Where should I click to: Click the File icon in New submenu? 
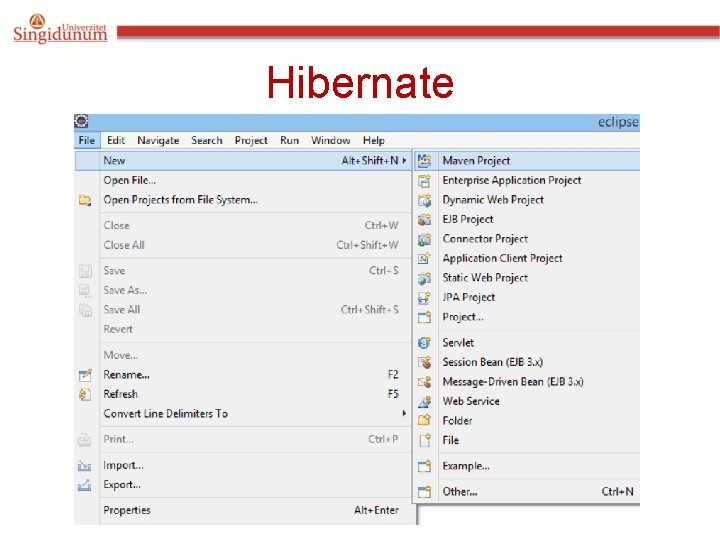[x=425, y=440]
